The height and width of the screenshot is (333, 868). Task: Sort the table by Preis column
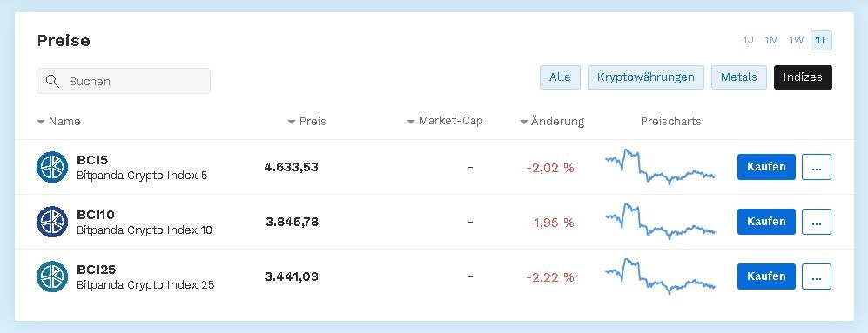tap(306, 121)
